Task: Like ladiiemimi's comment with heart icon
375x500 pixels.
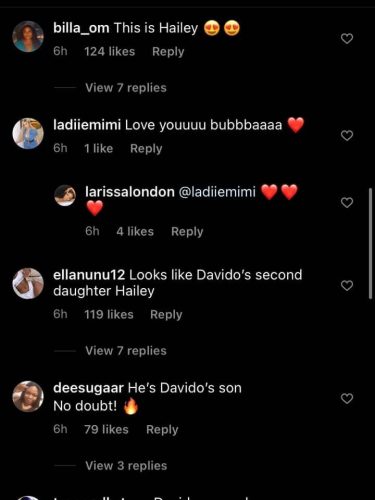Action: [347, 136]
